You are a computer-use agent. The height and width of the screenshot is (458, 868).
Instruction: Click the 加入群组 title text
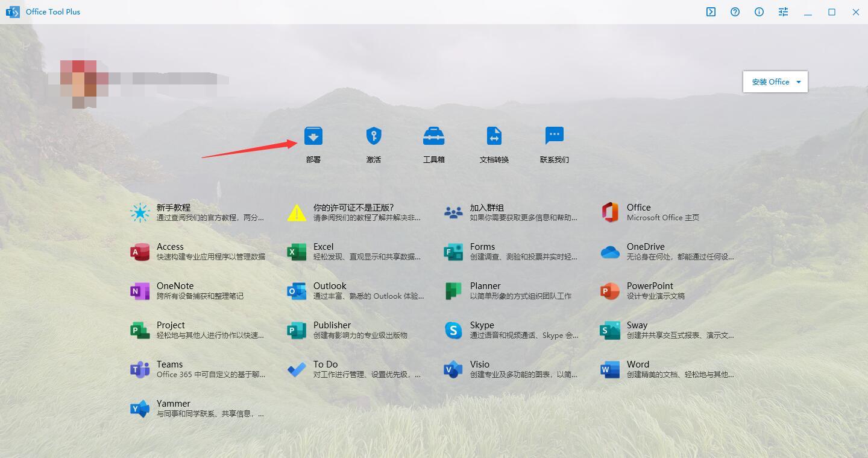click(x=487, y=208)
